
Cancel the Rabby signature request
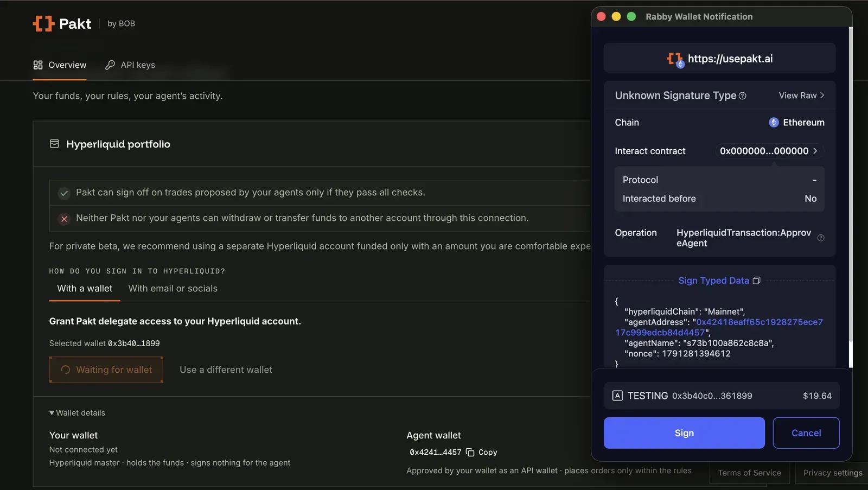coord(806,433)
